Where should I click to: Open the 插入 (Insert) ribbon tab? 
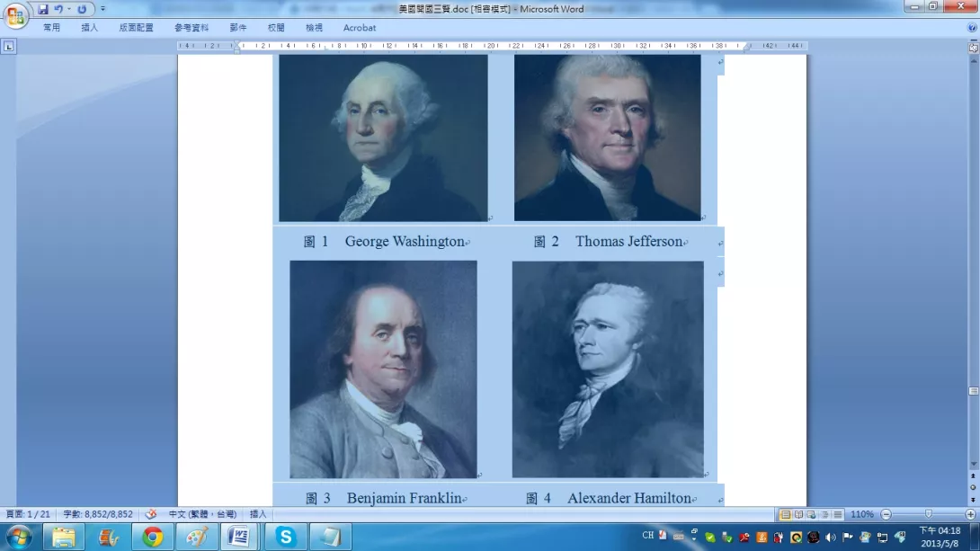(x=89, y=28)
